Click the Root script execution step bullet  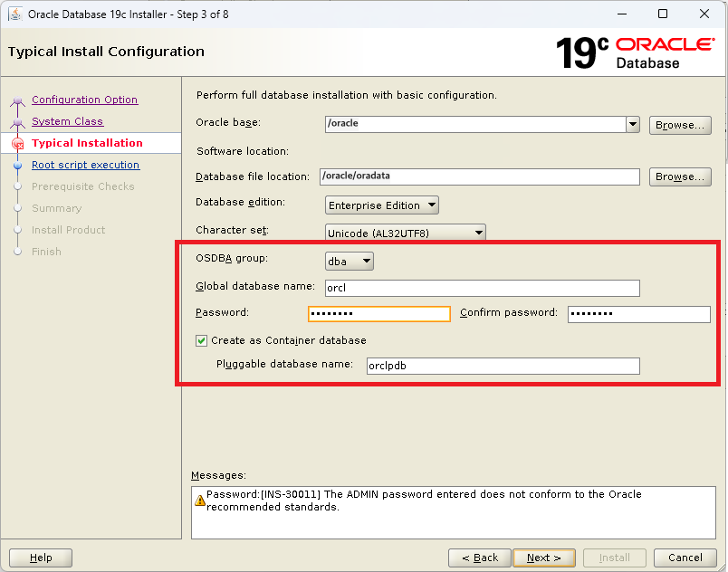[x=17, y=165]
